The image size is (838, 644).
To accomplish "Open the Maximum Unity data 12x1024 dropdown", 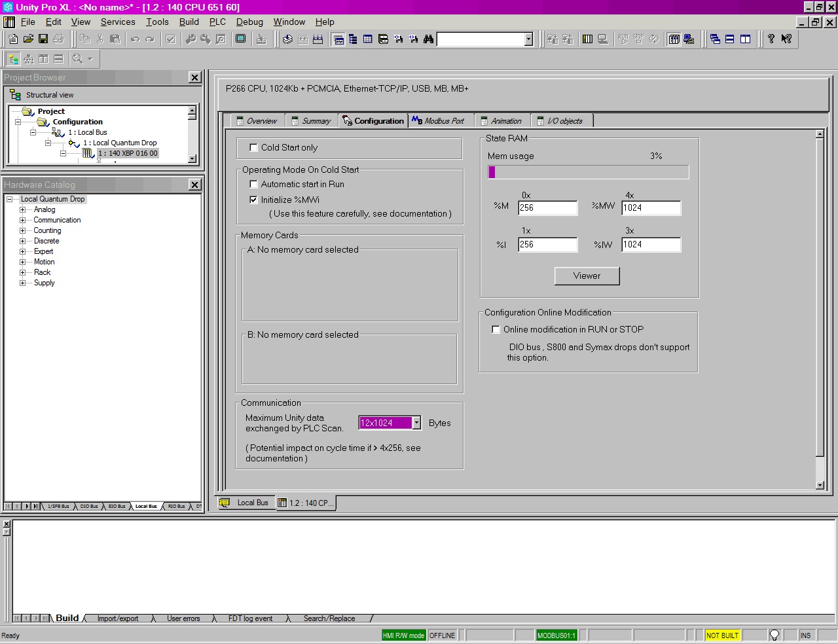I will click(x=416, y=423).
